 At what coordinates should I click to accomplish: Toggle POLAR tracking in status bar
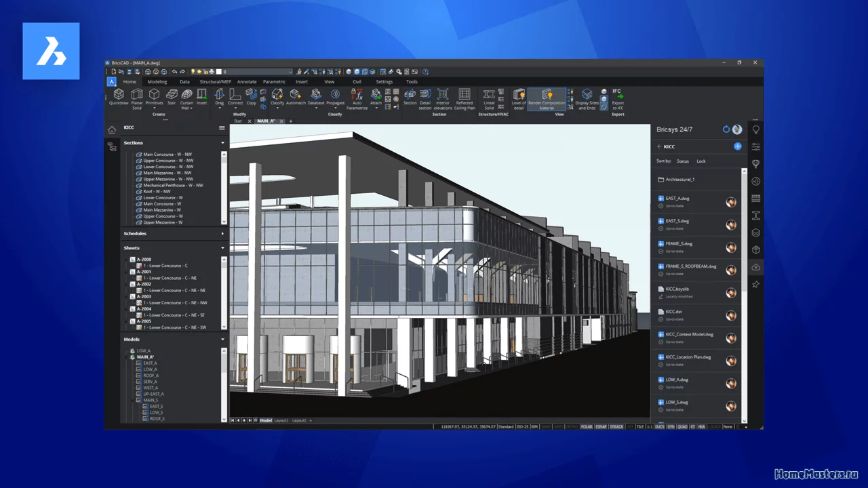point(586,427)
